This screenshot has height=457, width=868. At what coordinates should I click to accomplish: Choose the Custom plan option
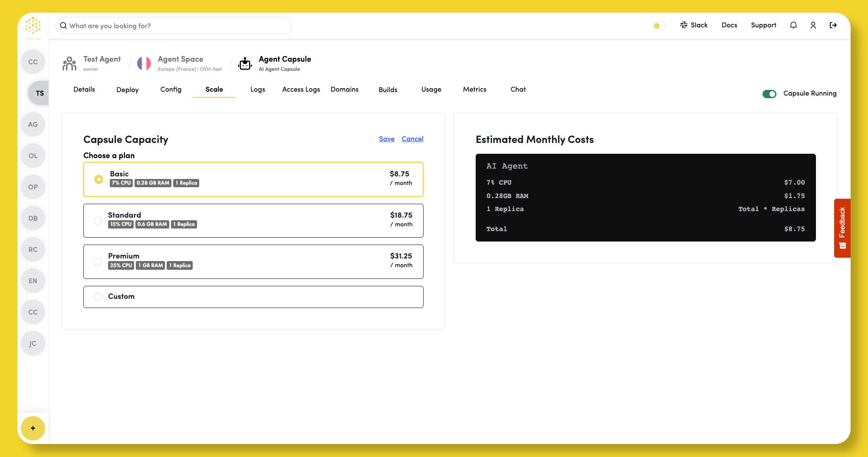tap(98, 297)
